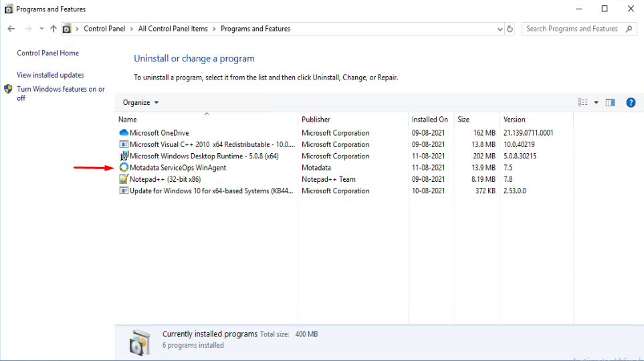The height and width of the screenshot is (361, 644).
Task: Click version 10.0.40219 cell
Action: [x=519, y=144]
